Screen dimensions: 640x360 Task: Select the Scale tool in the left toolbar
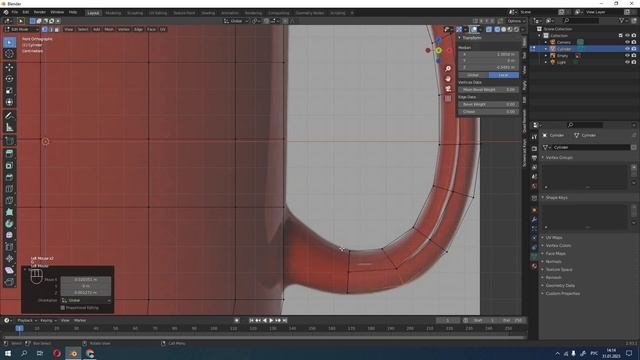[9, 91]
